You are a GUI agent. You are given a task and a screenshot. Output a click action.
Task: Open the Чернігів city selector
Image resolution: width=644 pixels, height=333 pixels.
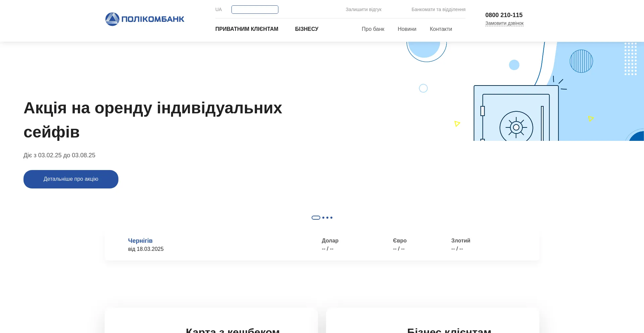pyautogui.click(x=140, y=241)
